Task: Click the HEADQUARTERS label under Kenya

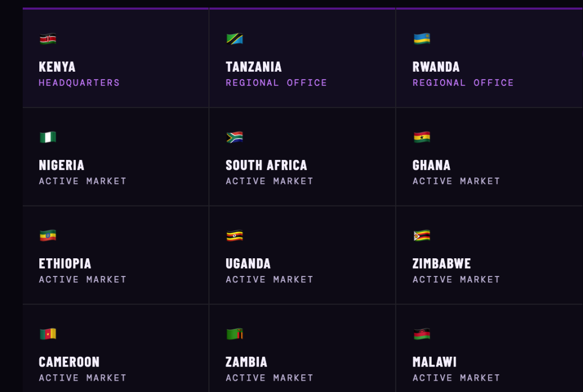Action: [x=79, y=83]
